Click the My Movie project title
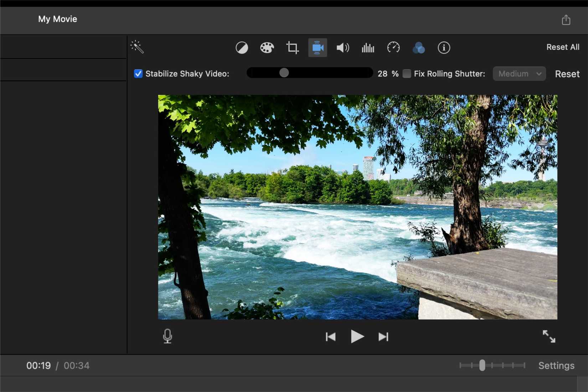Screen dimensions: 588x392 pyautogui.click(x=57, y=19)
